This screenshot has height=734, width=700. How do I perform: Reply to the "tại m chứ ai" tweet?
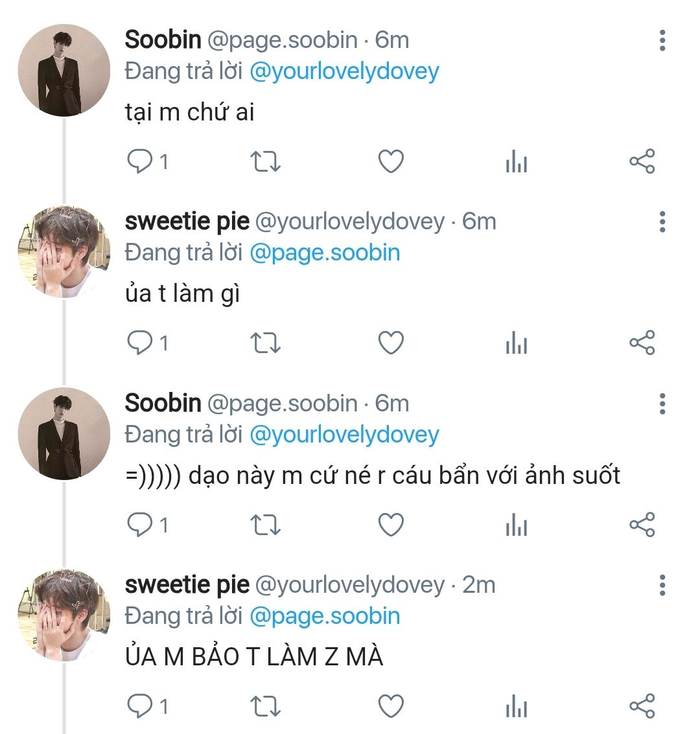coord(139,161)
